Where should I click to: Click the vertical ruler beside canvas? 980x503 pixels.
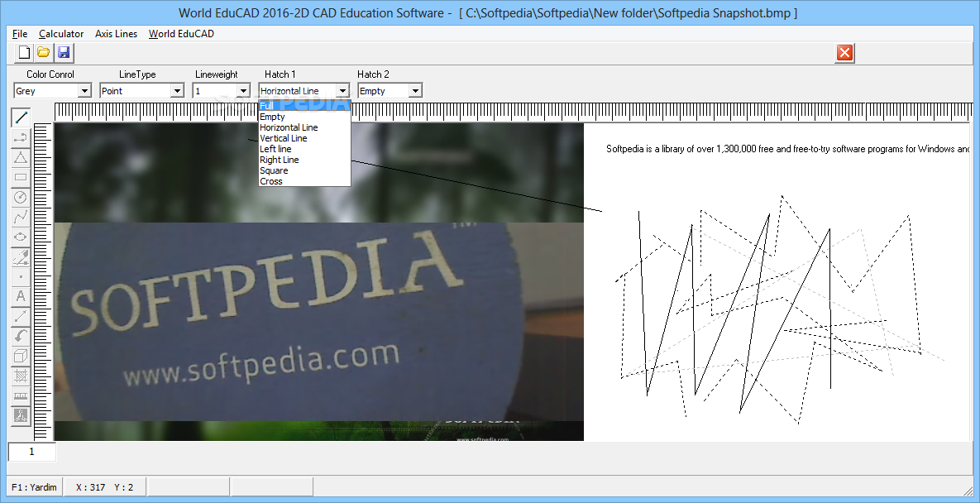(42, 282)
